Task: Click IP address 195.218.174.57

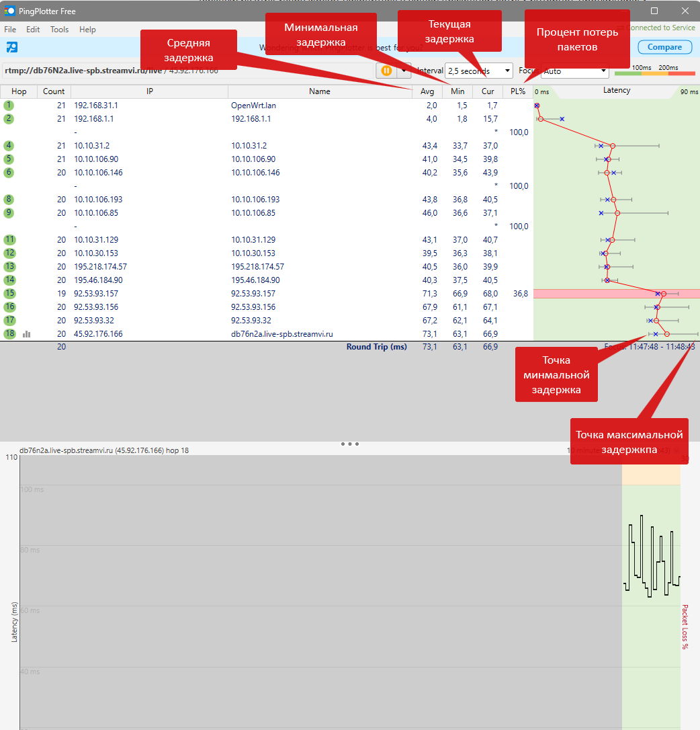Action: (100, 267)
